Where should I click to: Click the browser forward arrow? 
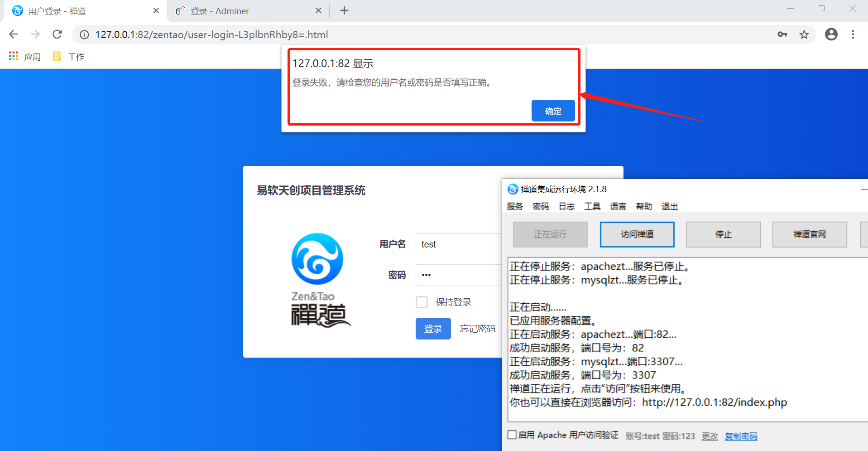(35, 34)
